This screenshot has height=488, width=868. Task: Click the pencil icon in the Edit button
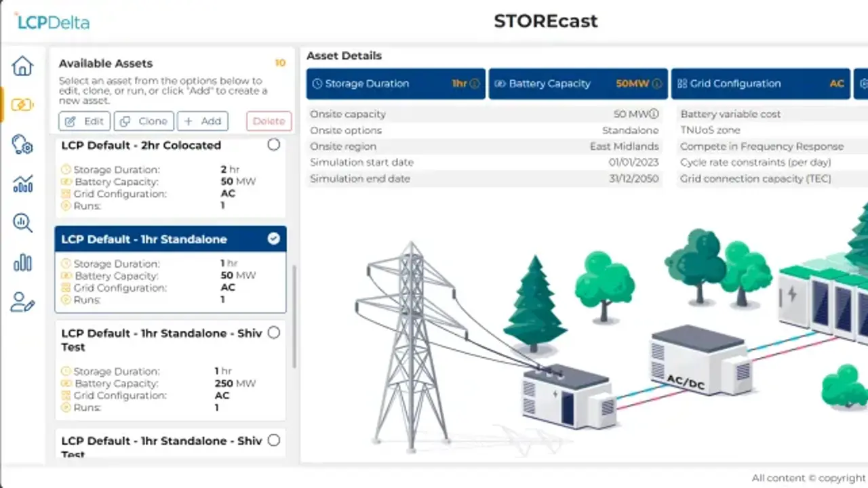[x=70, y=121]
